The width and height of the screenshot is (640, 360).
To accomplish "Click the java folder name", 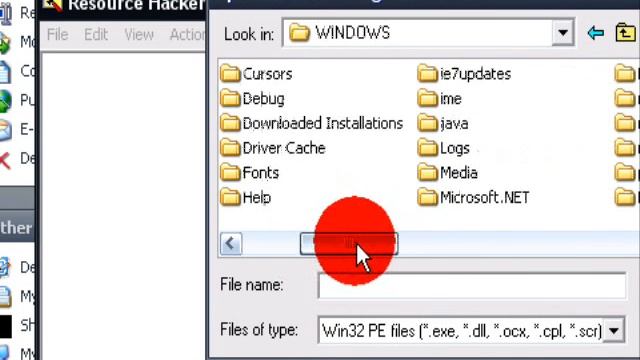I will point(454,124).
